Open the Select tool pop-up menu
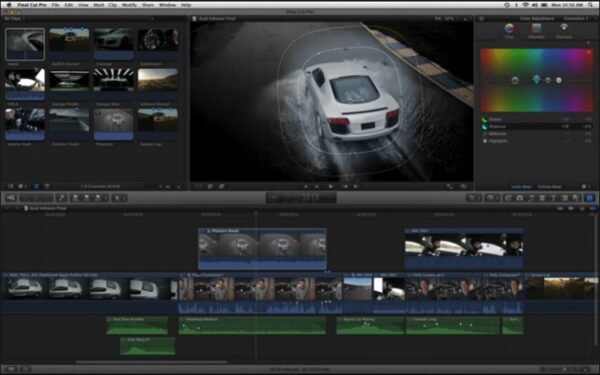The width and height of the screenshot is (600, 375). click(x=119, y=197)
